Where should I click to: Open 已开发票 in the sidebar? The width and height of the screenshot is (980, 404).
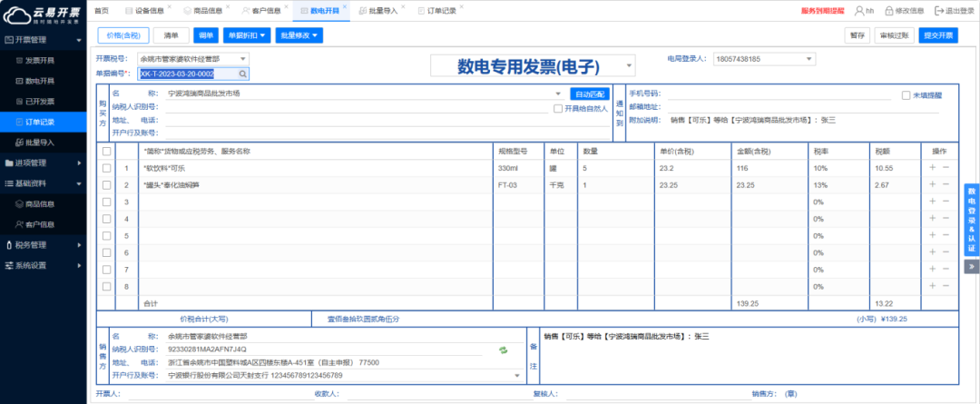39,102
